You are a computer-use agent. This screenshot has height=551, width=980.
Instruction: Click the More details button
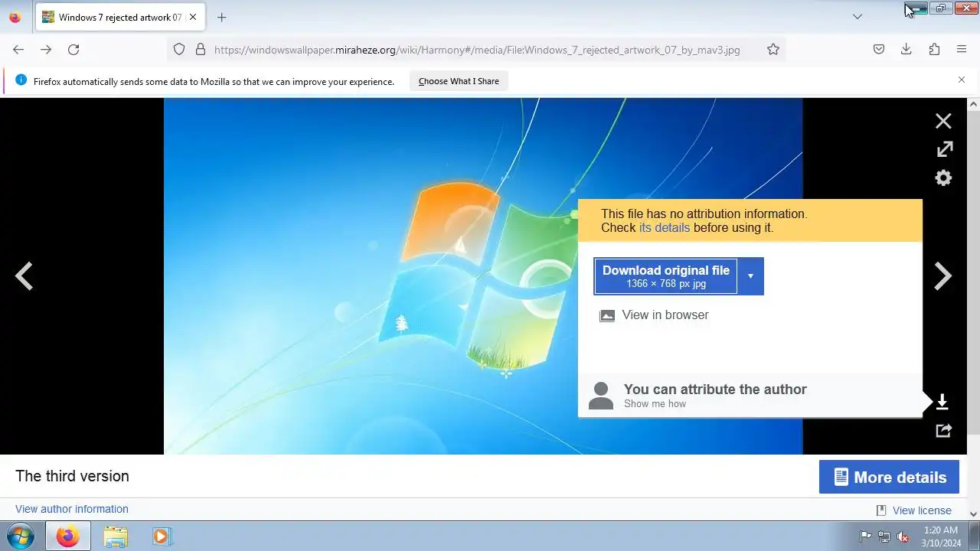click(x=889, y=477)
